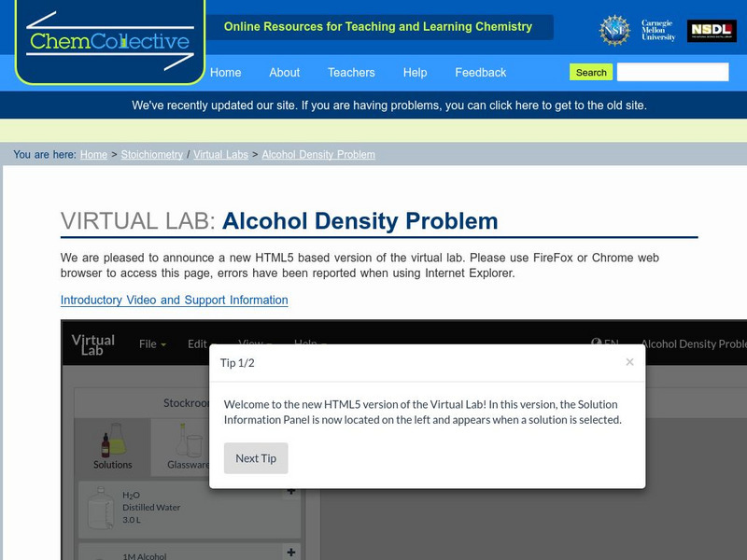Go to Home in the breadcrumb
The width and height of the screenshot is (747, 560).
93,154
